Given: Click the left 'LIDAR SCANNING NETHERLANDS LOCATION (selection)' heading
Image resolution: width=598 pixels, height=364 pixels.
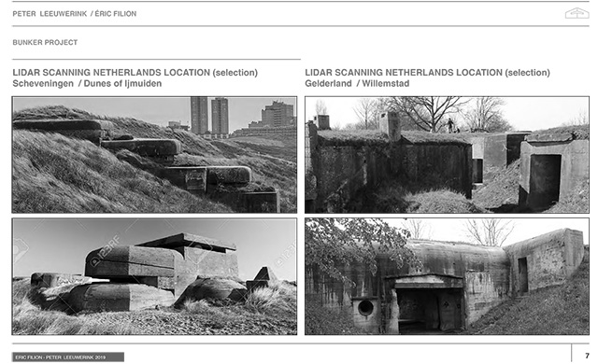Looking at the screenshot, I should point(135,73).
